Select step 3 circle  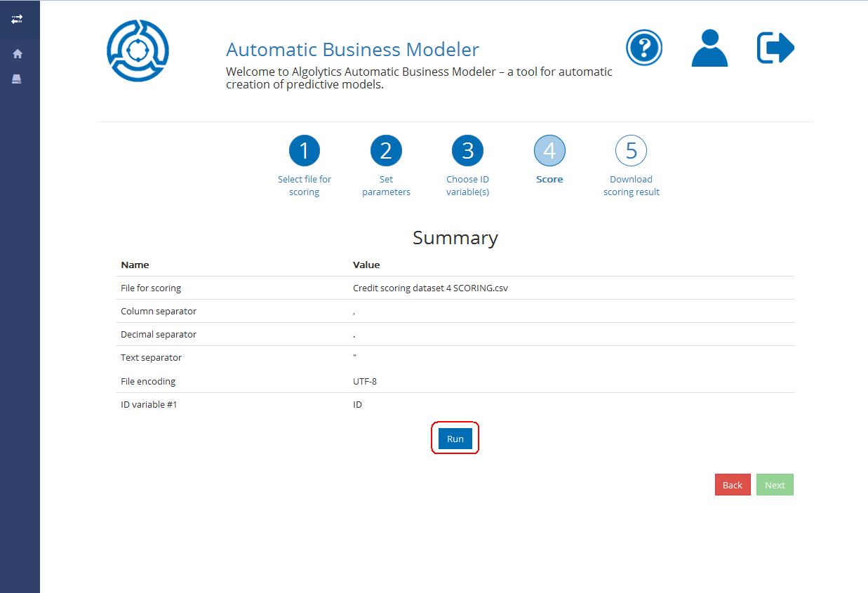coord(467,150)
